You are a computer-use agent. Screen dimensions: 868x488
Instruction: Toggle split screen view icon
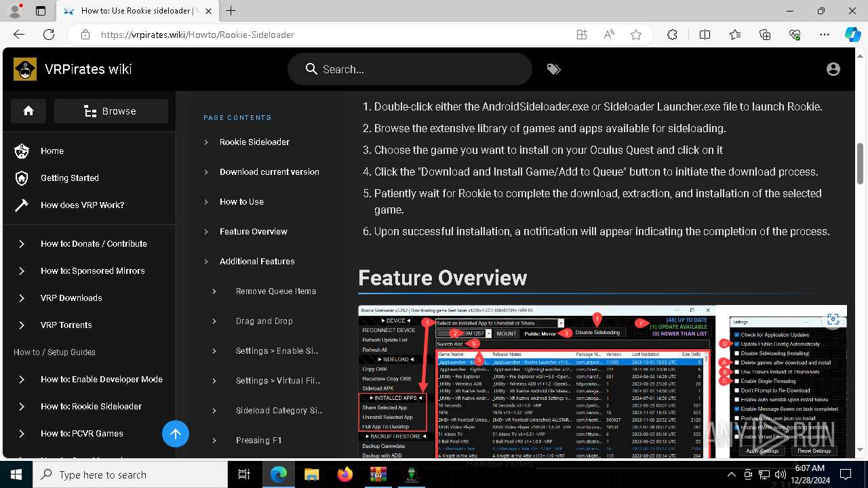tap(705, 35)
